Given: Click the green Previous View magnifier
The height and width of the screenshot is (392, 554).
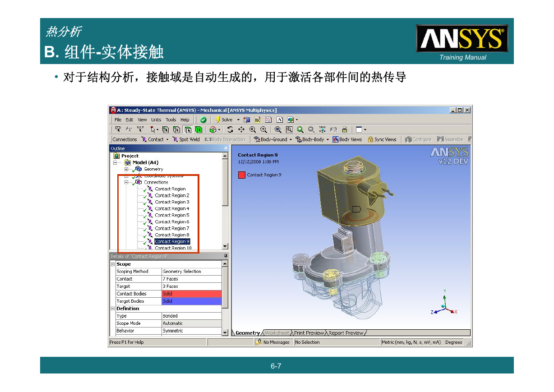Looking at the screenshot, I should (x=300, y=129).
